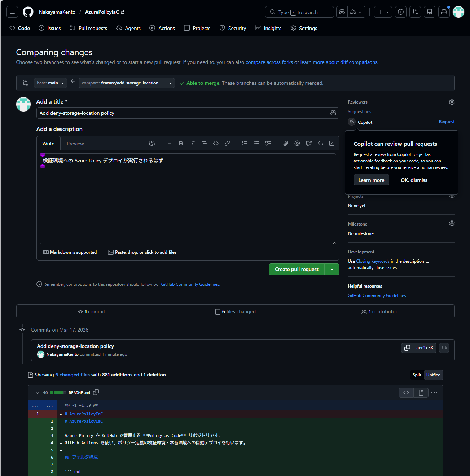The height and width of the screenshot is (476, 470).
Task: Copy full SHA for commit aee1c58
Action: (x=407, y=348)
